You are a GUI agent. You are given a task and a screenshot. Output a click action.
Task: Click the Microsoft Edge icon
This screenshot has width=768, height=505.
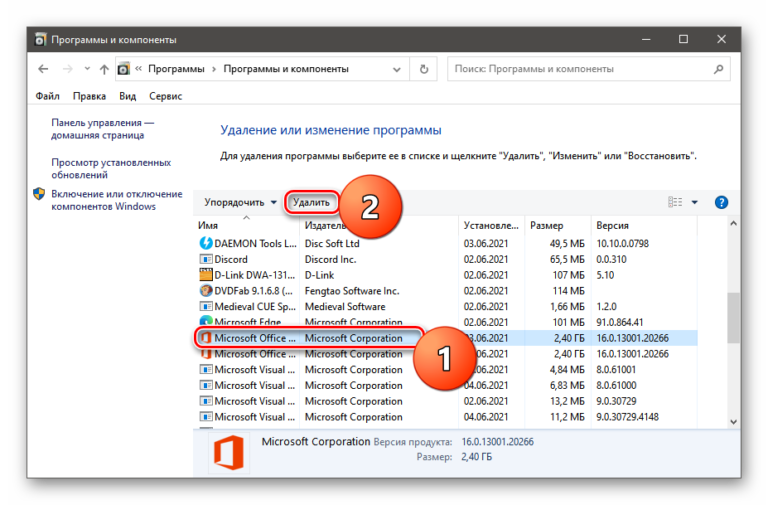click(x=206, y=322)
